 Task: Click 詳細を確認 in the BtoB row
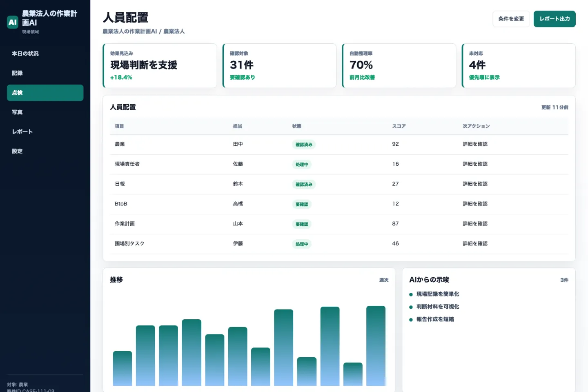point(475,204)
